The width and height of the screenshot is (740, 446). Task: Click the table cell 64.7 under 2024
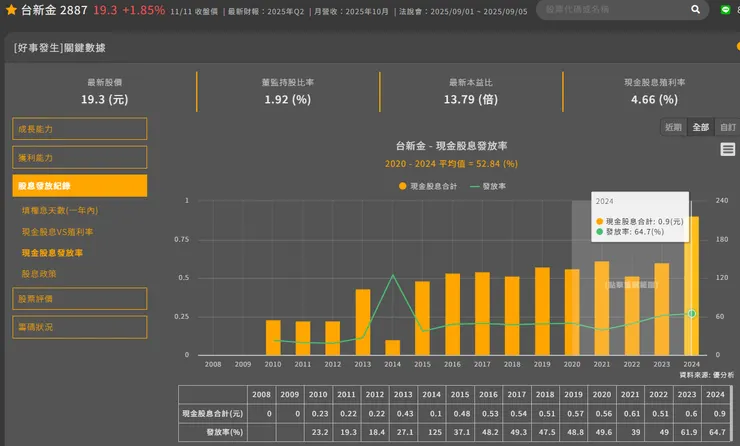[715, 432]
